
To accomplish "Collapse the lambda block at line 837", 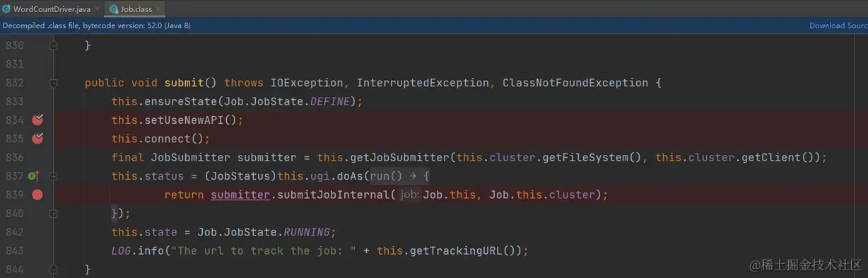I will [x=54, y=175].
